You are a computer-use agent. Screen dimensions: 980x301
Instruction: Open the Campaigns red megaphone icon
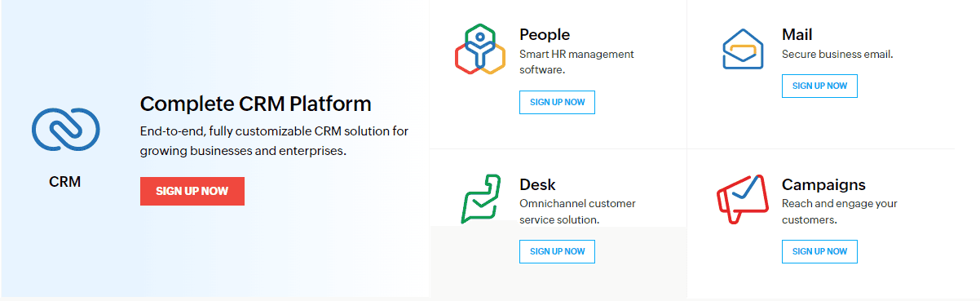pyautogui.click(x=742, y=199)
